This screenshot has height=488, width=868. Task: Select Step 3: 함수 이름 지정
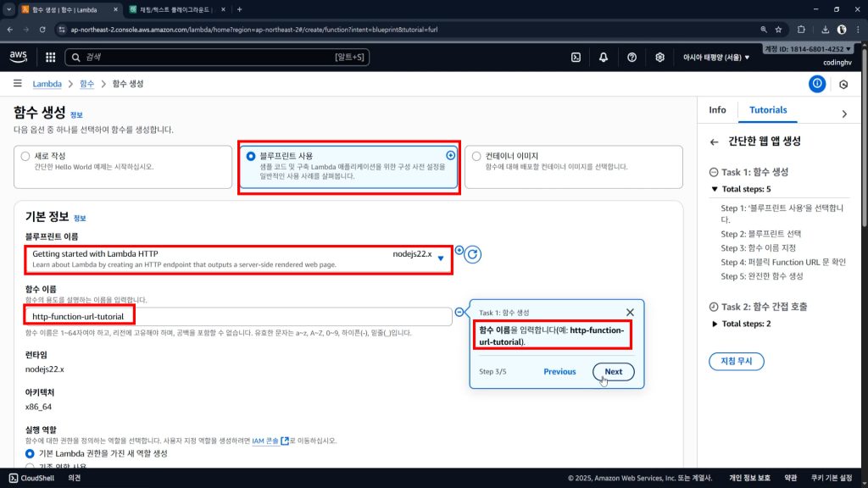(x=758, y=248)
